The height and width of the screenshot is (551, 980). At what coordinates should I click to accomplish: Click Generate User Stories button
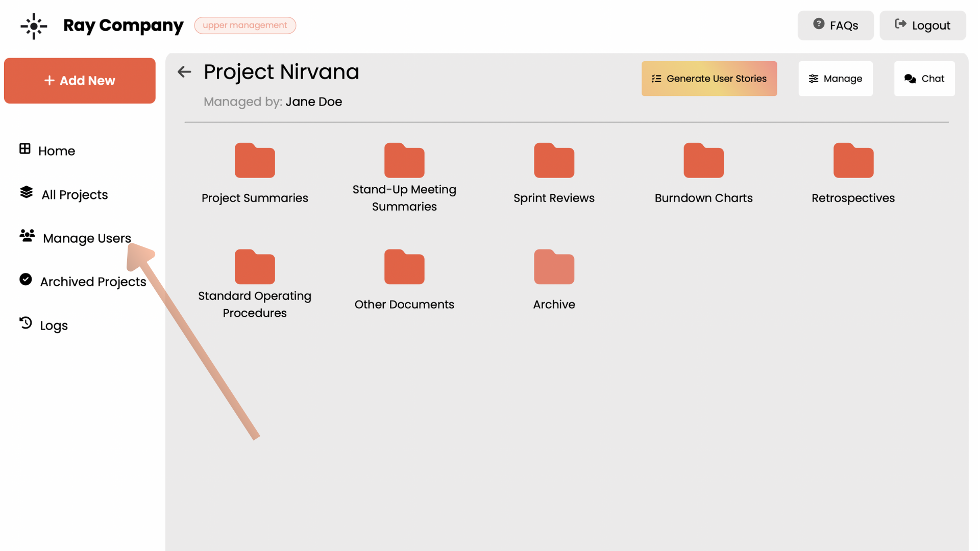[x=709, y=79]
